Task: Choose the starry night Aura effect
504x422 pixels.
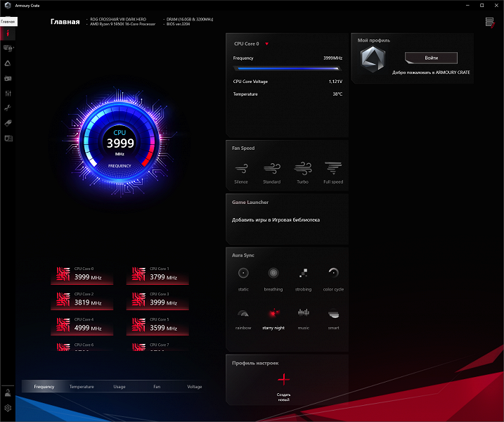Action: (273, 319)
